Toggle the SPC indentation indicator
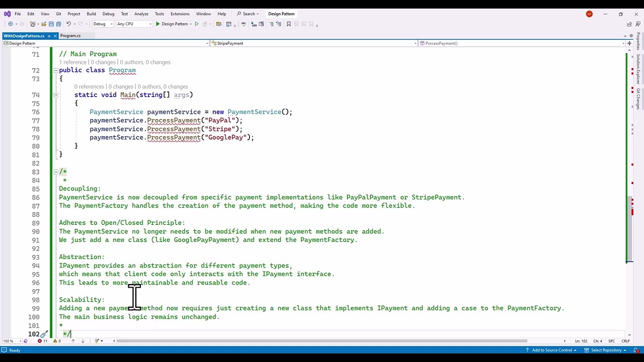The height and width of the screenshot is (362, 644). 611,341
